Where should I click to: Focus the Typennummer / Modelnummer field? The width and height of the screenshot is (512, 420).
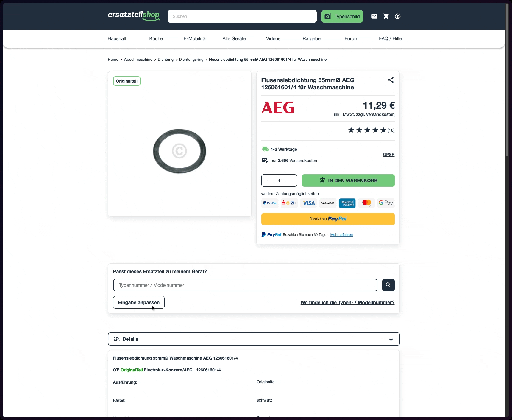pos(245,285)
